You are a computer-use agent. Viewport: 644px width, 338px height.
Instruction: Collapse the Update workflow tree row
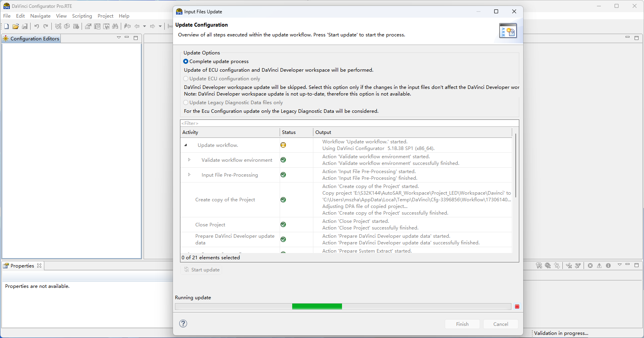tap(186, 145)
